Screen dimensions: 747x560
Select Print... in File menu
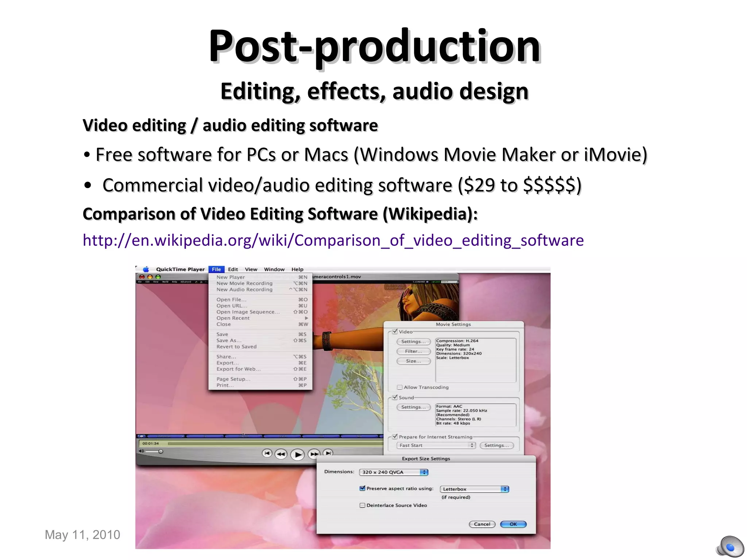pos(260,385)
